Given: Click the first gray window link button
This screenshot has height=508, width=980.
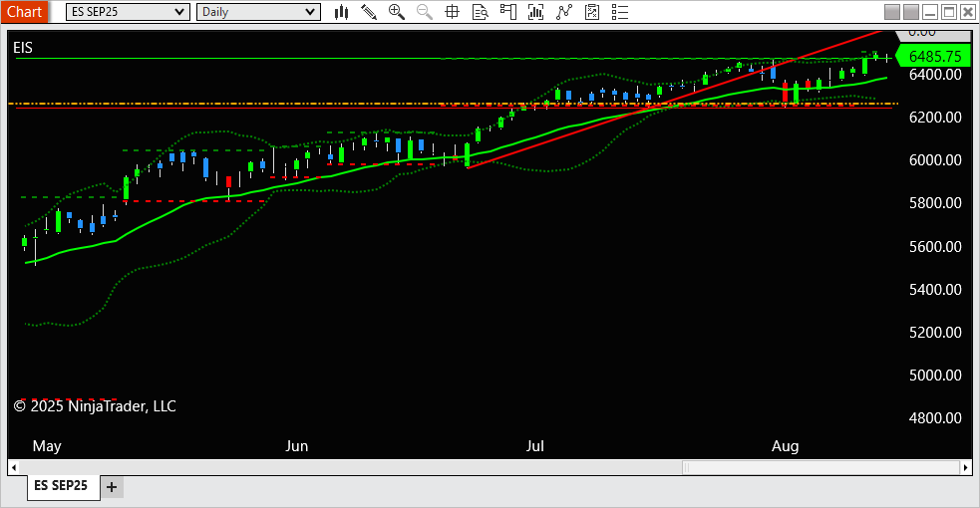Looking at the screenshot, I should click(892, 12).
